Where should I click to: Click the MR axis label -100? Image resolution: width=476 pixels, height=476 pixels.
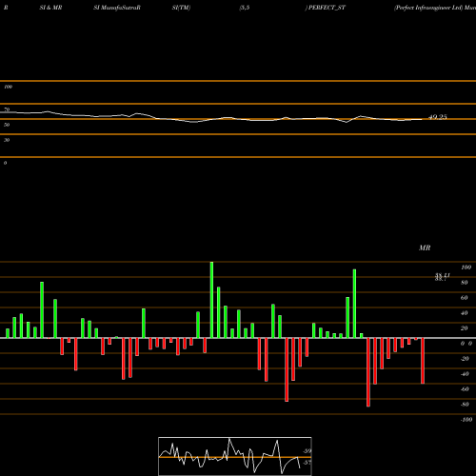point(466,420)
